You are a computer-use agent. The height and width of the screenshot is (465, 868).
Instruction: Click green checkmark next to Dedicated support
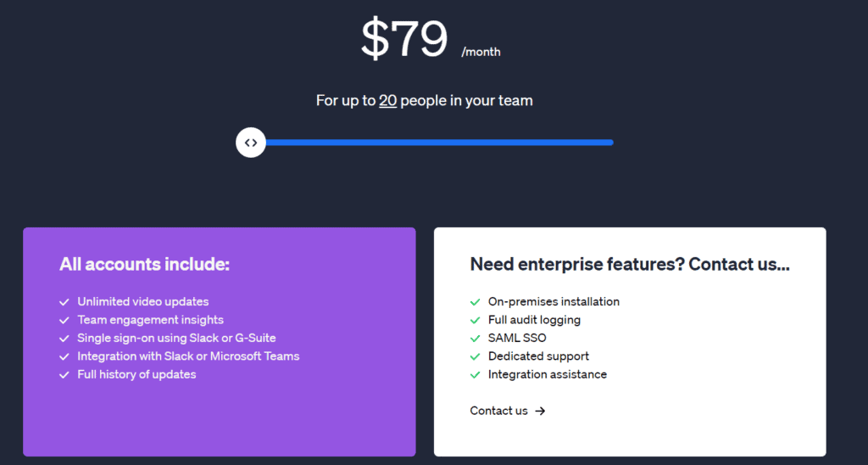click(x=475, y=357)
